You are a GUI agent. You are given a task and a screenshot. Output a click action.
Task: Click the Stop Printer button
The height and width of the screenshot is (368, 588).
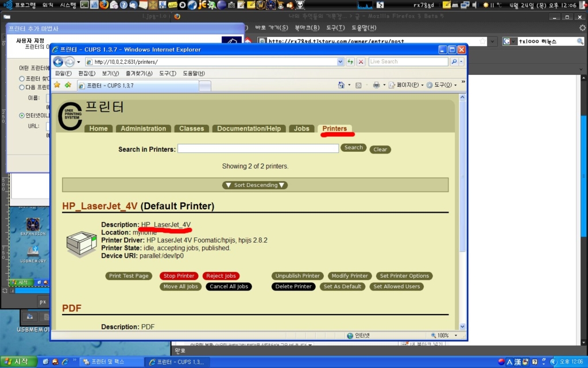(179, 276)
